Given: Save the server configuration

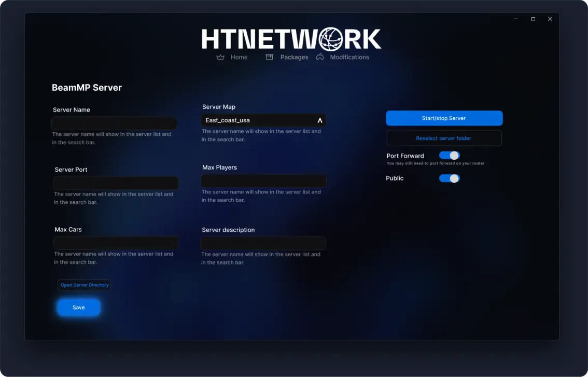Looking at the screenshot, I should pos(78,307).
